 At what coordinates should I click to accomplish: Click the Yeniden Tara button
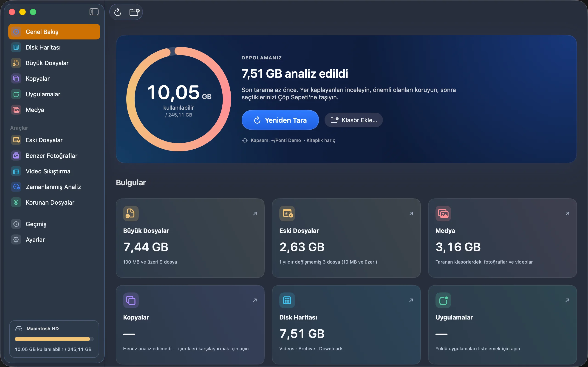click(280, 120)
